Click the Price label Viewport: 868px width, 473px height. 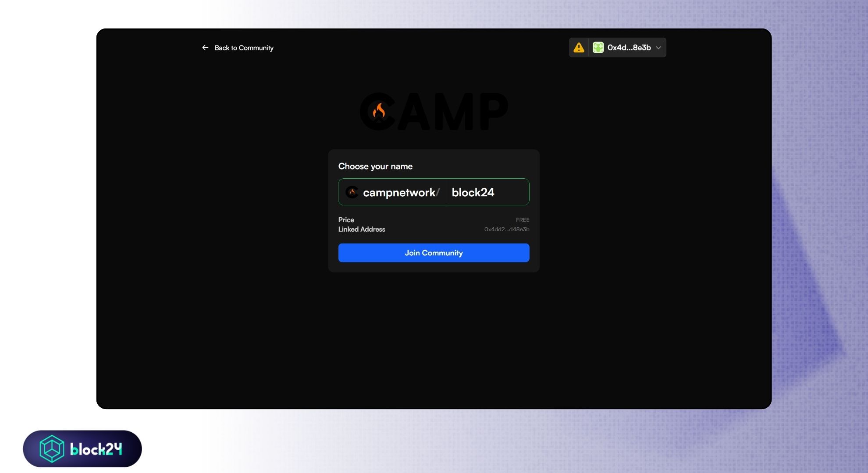coord(346,220)
